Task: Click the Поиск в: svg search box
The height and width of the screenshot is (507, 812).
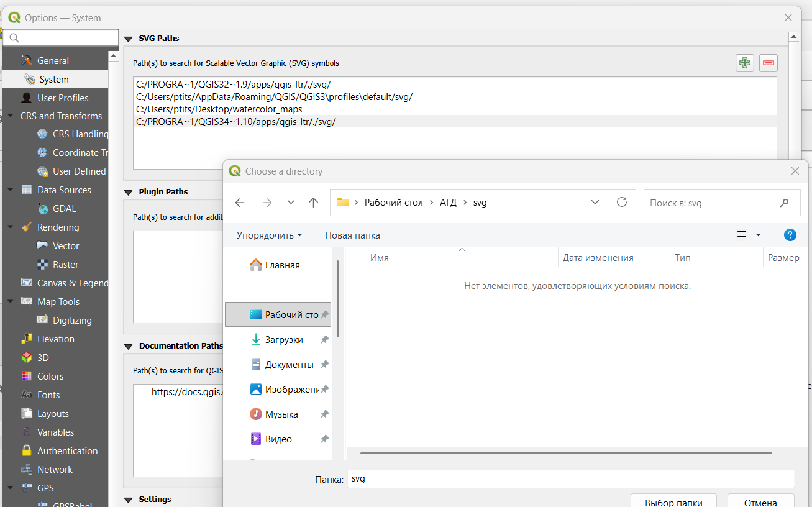Action: (722, 203)
